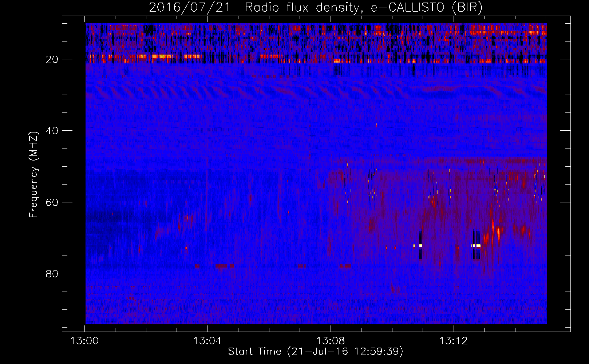Image resolution: width=589 pixels, height=364 pixels.
Task: Click the 13:04 time tick label
Action: pos(207,341)
